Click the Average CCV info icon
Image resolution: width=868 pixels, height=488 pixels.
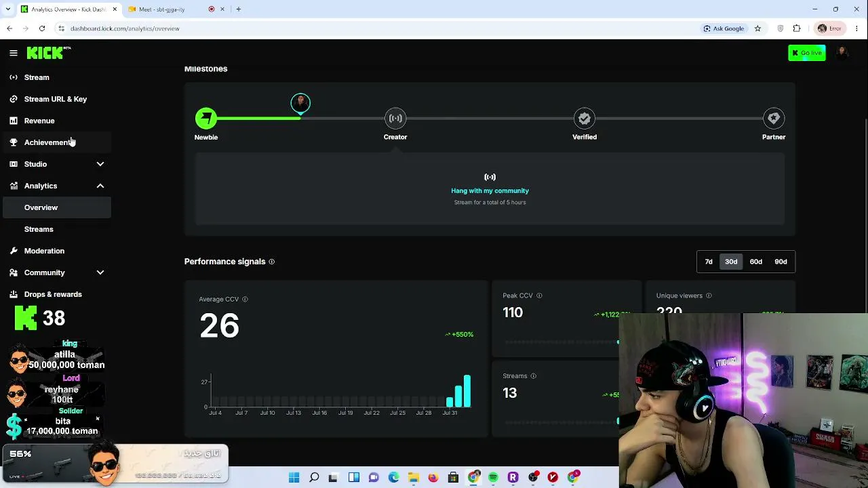pyautogui.click(x=245, y=299)
